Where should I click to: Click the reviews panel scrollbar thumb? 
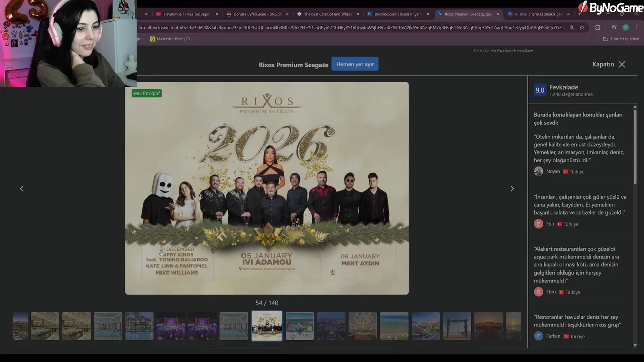[635, 146]
